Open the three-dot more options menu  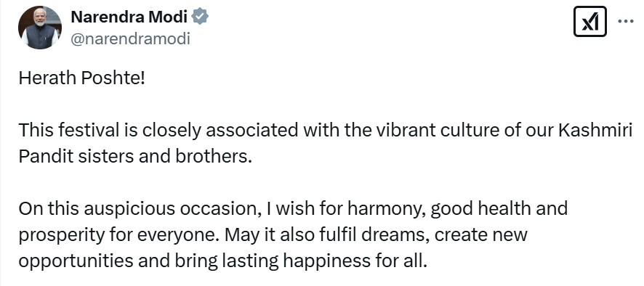tap(626, 21)
